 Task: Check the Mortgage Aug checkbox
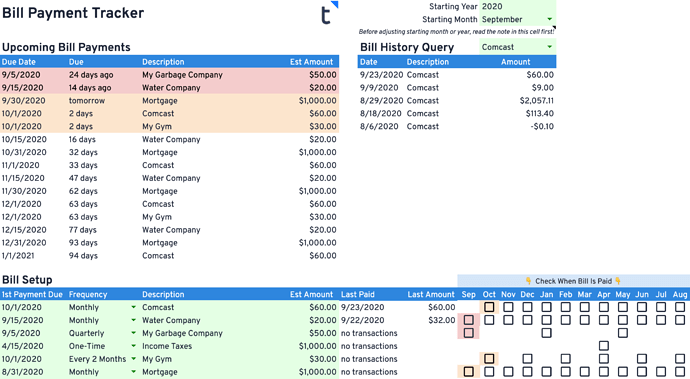[680, 372]
